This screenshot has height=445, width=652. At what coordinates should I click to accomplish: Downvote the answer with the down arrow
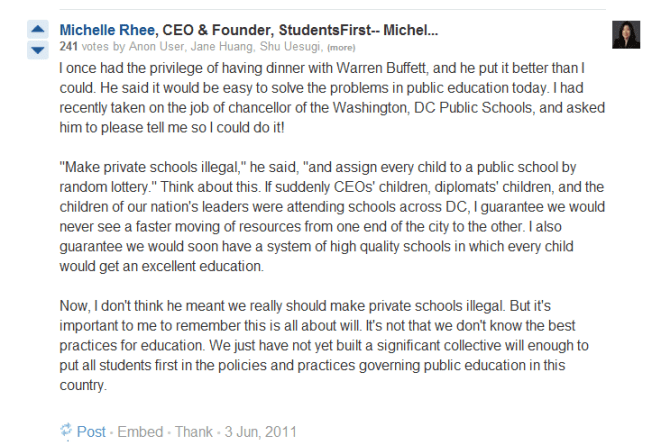(x=38, y=49)
